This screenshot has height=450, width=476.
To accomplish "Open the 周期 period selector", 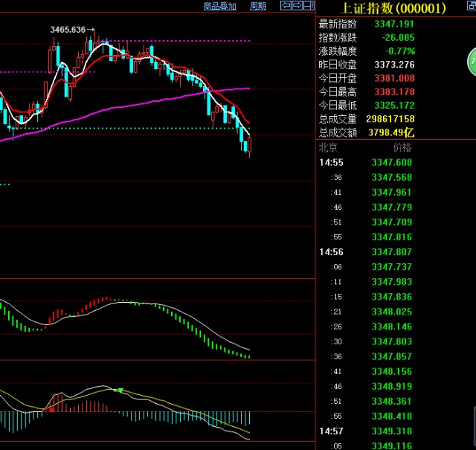I will tap(258, 6).
